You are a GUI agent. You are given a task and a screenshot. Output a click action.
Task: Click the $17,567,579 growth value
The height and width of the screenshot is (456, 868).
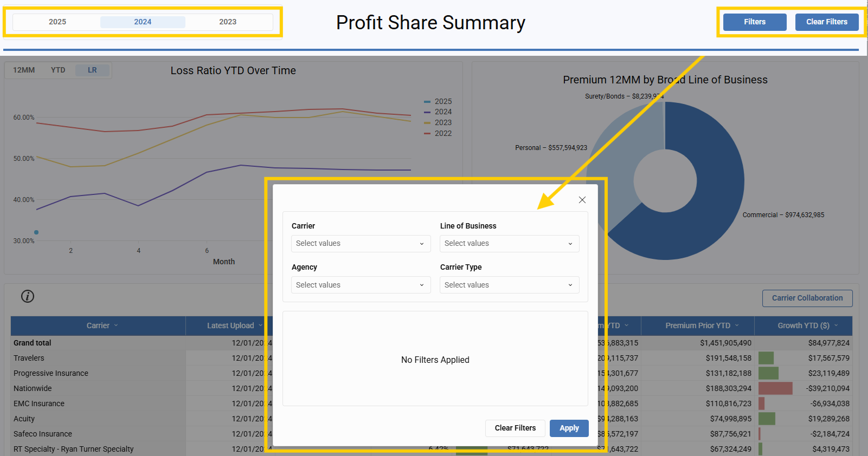[829, 358]
